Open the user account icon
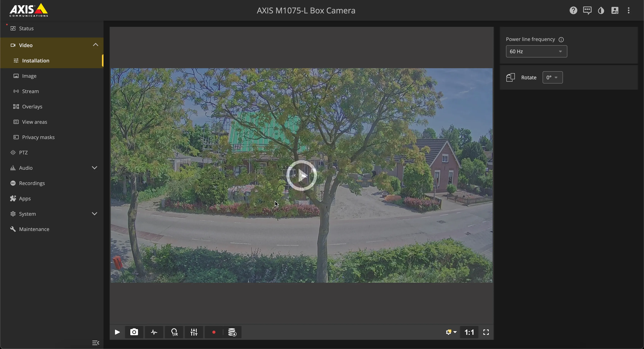Viewport: 644px width, 349px height. coord(615,11)
